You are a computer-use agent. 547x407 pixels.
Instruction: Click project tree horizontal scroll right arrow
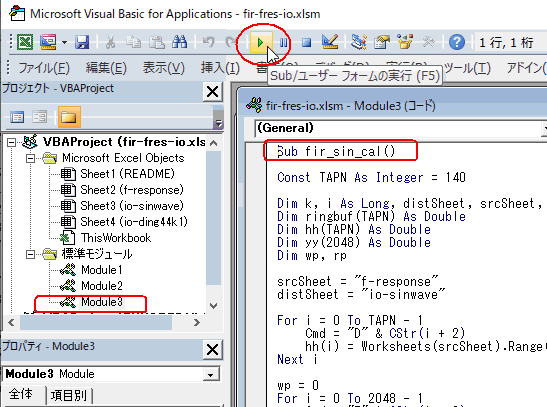[197, 323]
